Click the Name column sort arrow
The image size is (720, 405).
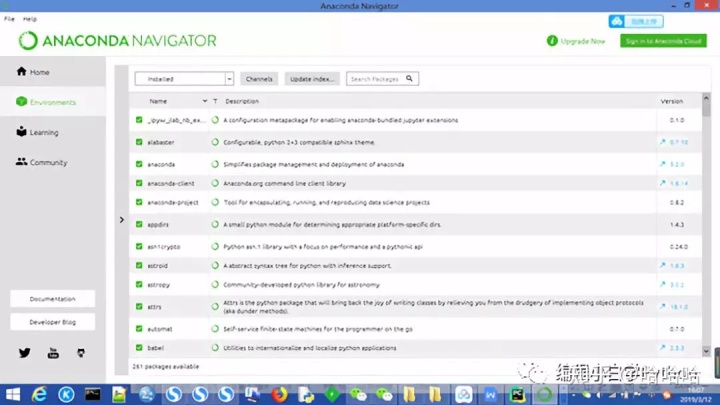tap(205, 101)
